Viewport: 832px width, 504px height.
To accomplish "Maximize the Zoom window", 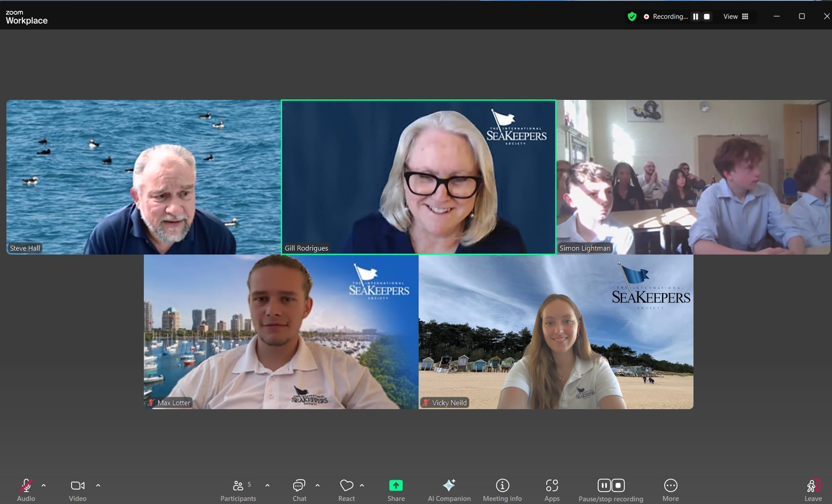I will click(802, 16).
